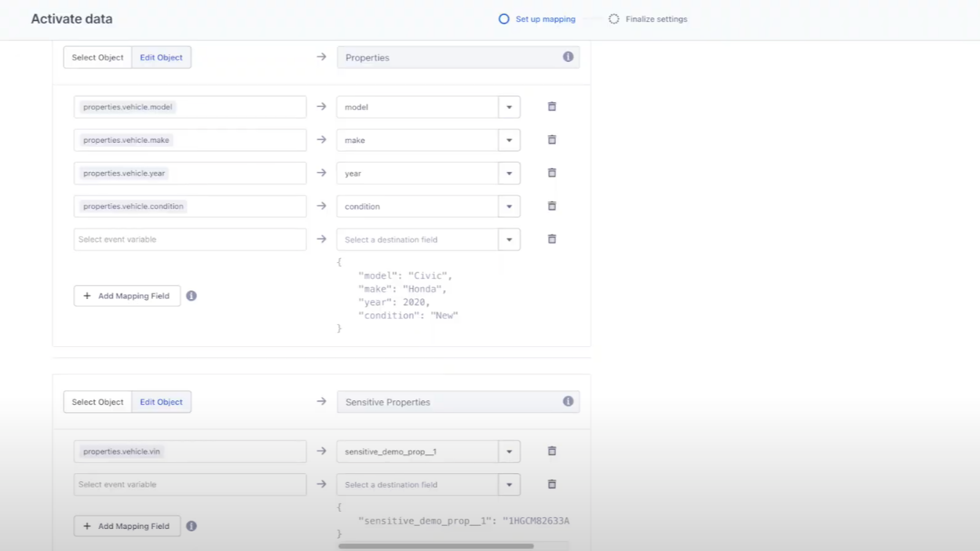Screen dimensions: 980x551
Task: Add Mapping Field in Sensitive Properties section
Action: (127, 526)
